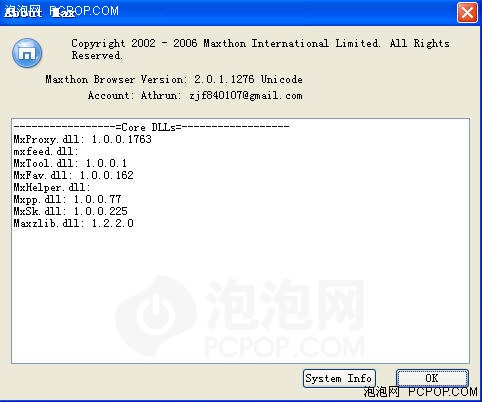Image resolution: width=482 pixels, height=402 pixels.
Task: Select the MxProxy.dll version line
Action: [x=83, y=139]
